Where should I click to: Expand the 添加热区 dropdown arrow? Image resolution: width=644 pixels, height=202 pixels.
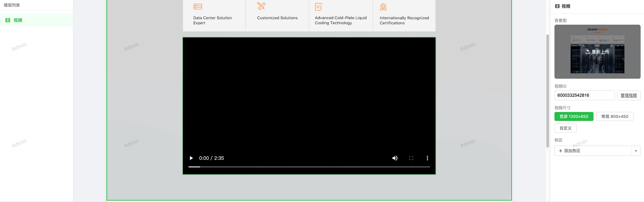pos(636,151)
